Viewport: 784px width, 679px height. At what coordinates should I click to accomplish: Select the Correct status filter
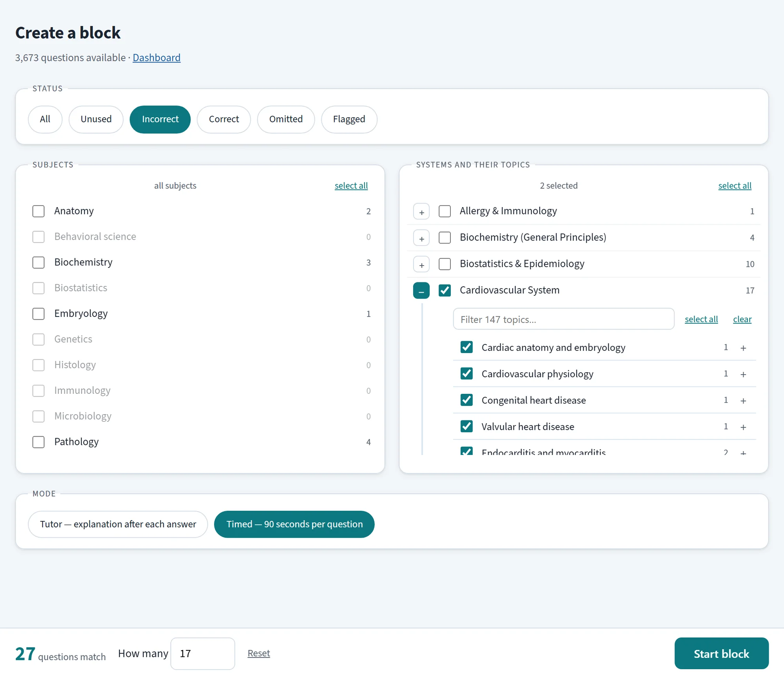pyautogui.click(x=224, y=119)
